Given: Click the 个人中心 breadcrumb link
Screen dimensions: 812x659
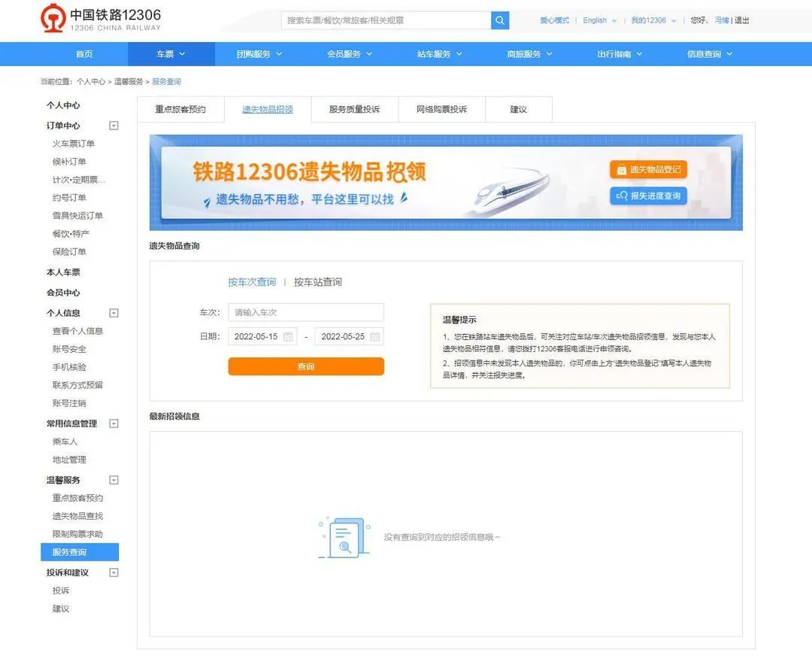Looking at the screenshot, I should coord(91,81).
